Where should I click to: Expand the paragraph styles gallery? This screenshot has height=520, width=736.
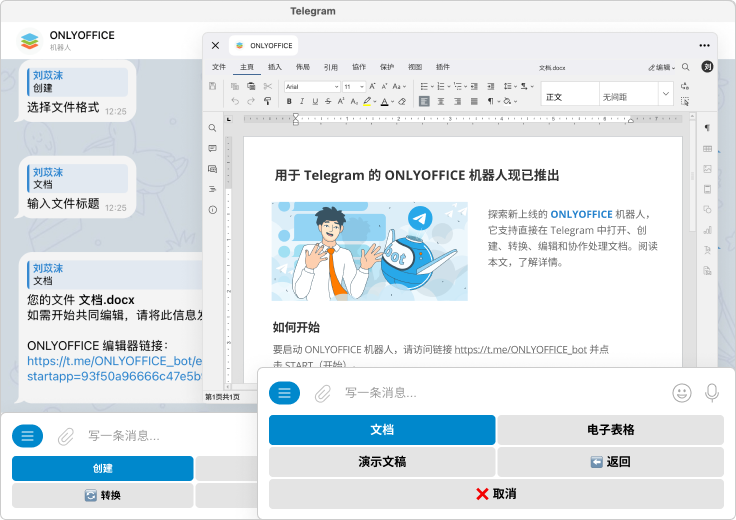pyautogui.click(x=666, y=93)
